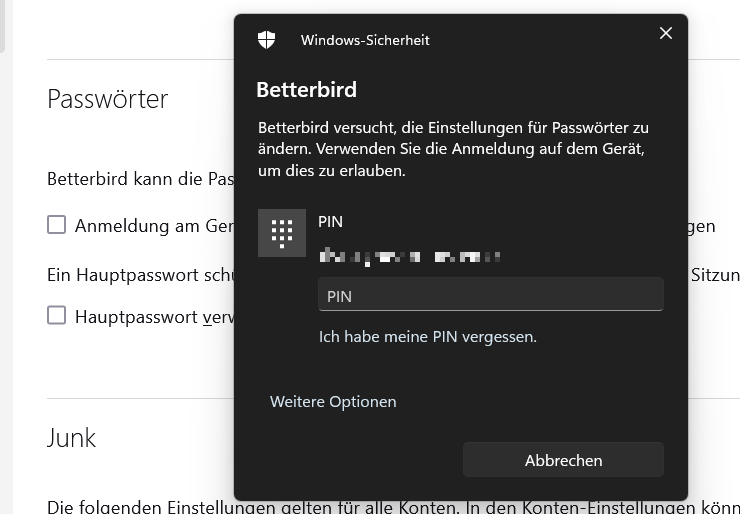Click the Abbrechen button
This screenshot has height=514, width=740.
(x=563, y=460)
